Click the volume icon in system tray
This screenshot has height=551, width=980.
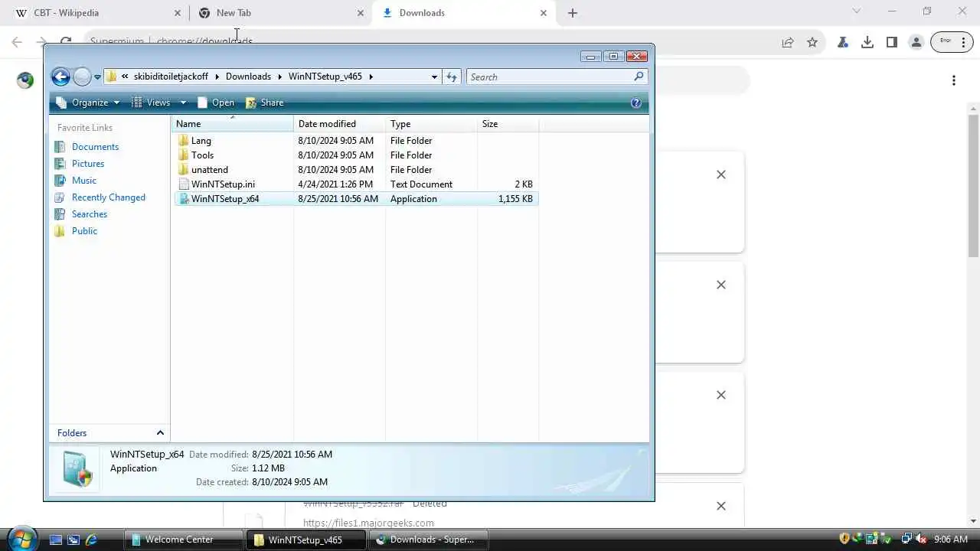tap(921, 540)
